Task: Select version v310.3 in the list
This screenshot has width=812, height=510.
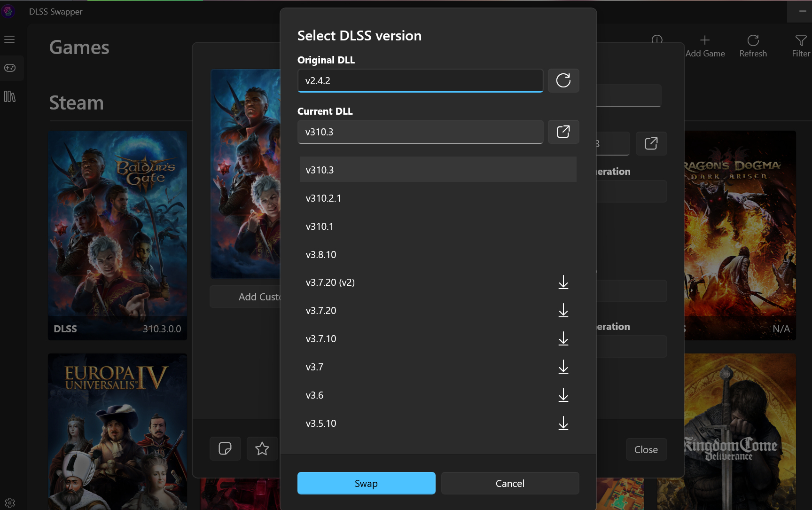Action: point(438,170)
